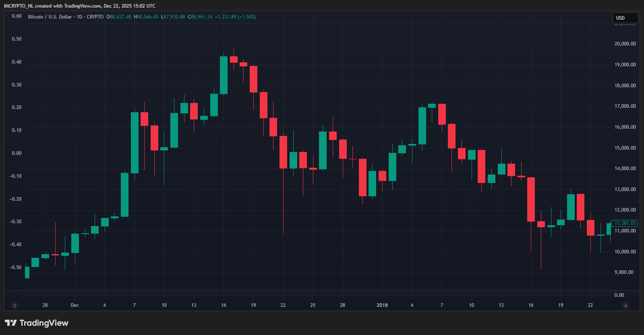Click the closing price C89,961.14 value
644x335 pixels.
[200, 17]
